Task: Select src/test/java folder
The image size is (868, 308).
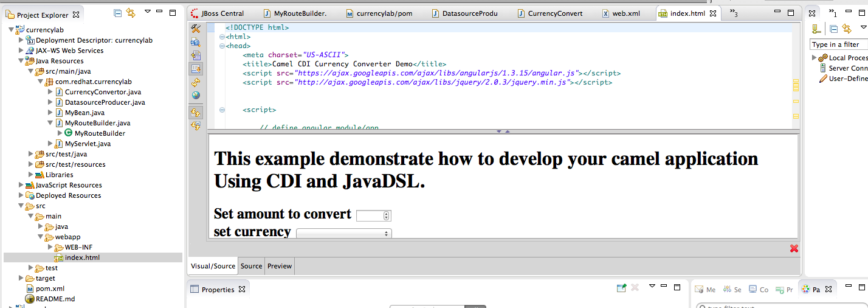Action: (x=66, y=154)
